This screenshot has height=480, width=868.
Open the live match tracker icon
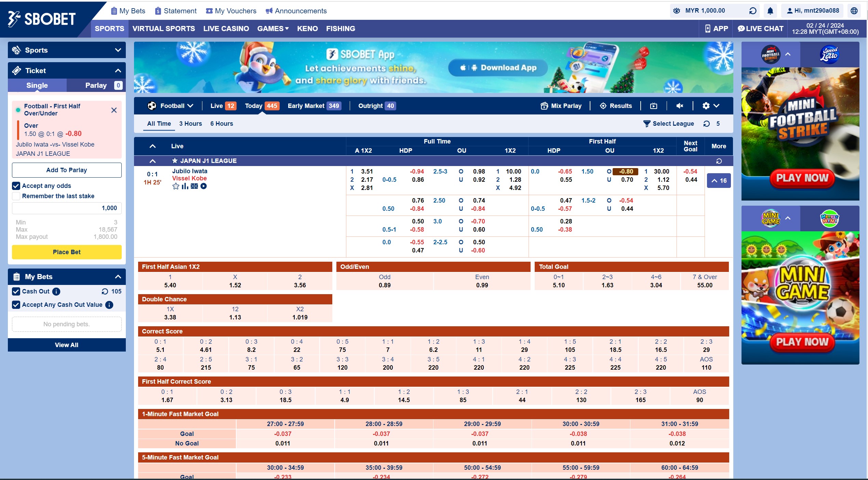tap(194, 186)
